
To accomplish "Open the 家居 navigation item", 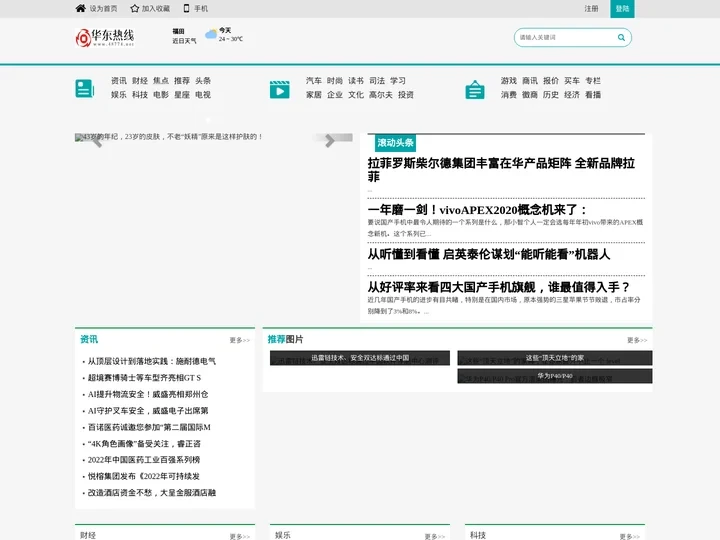I will pyautogui.click(x=314, y=95).
